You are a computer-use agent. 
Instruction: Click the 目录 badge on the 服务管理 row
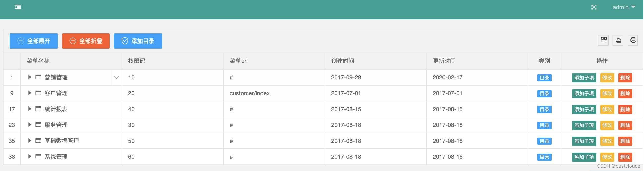click(544, 125)
